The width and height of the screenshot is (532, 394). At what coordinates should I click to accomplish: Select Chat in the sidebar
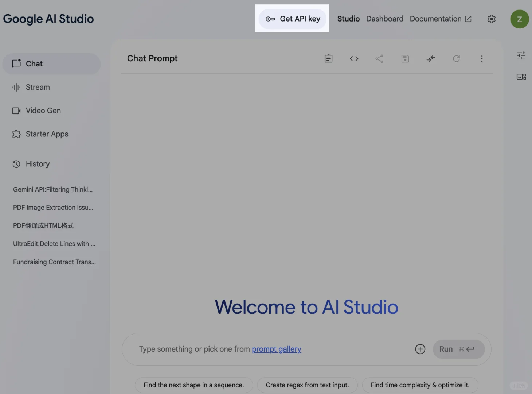[51, 64]
